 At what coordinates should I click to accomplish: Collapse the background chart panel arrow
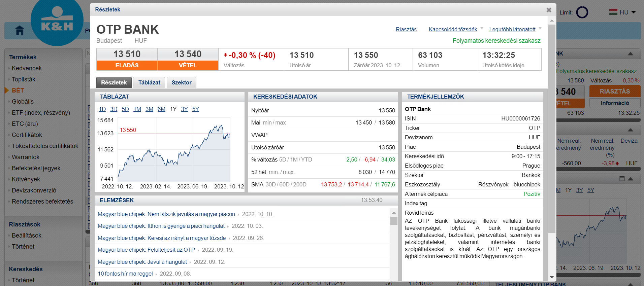coord(631,179)
